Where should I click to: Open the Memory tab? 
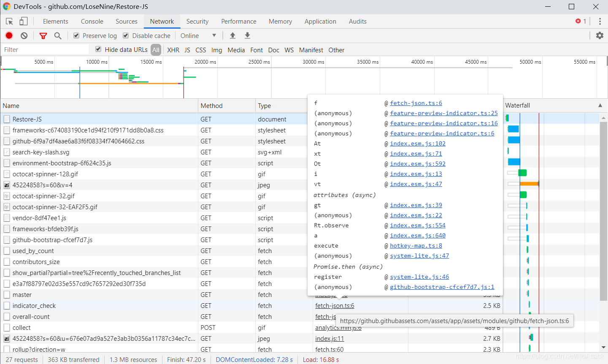280,22
